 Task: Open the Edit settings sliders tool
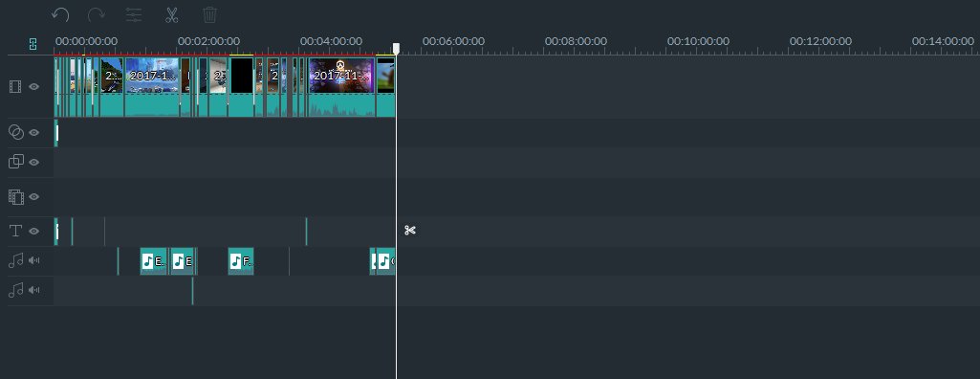(x=134, y=15)
